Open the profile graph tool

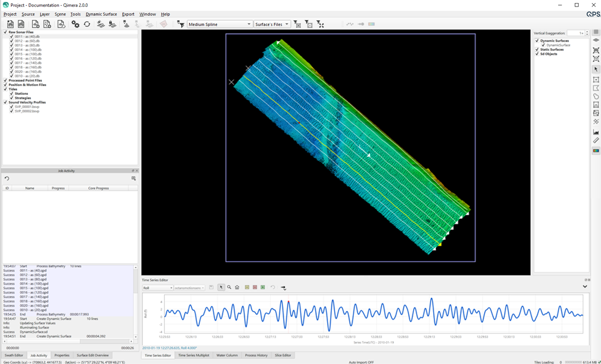click(596, 132)
